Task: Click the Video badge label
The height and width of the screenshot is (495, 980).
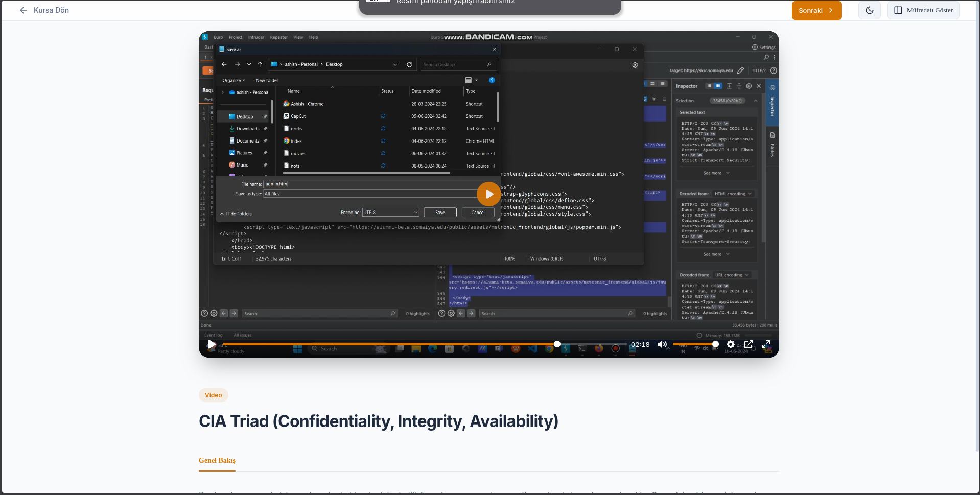Action: click(x=214, y=395)
